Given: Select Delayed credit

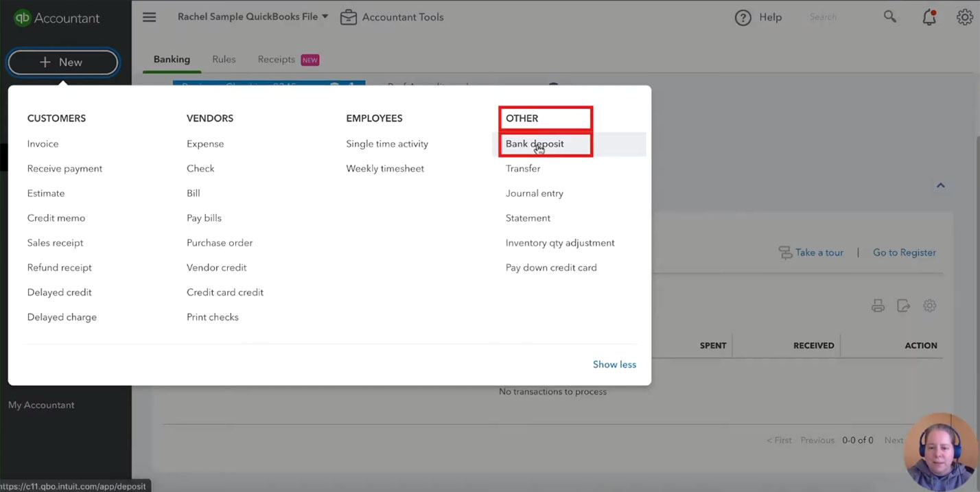Looking at the screenshot, I should tap(59, 292).
